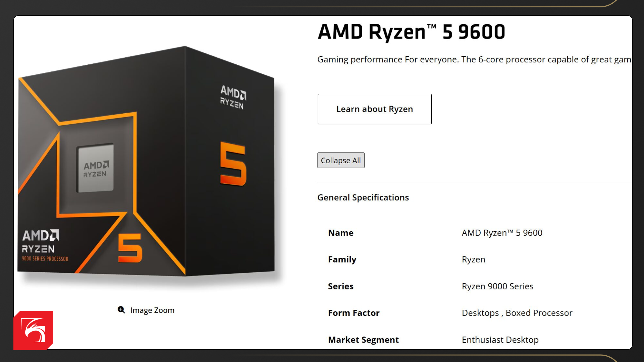The width and height of the screenshot is (644, 362).
Task: Select the Name specification row label
Action: pyautogui.click(x=340, y=233)
